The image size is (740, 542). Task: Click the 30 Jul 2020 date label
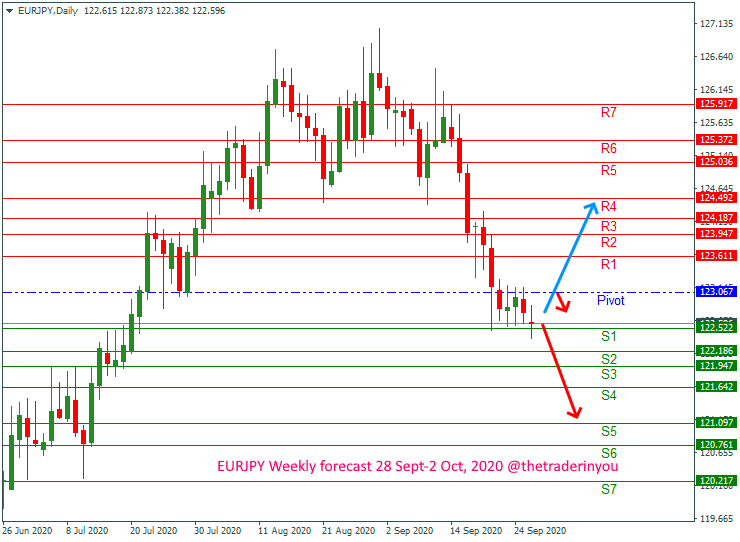point(218,531)
